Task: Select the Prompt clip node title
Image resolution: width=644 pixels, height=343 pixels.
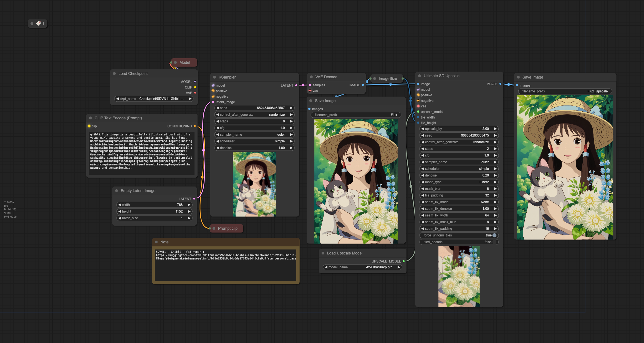Action: [x=228, y=228]
